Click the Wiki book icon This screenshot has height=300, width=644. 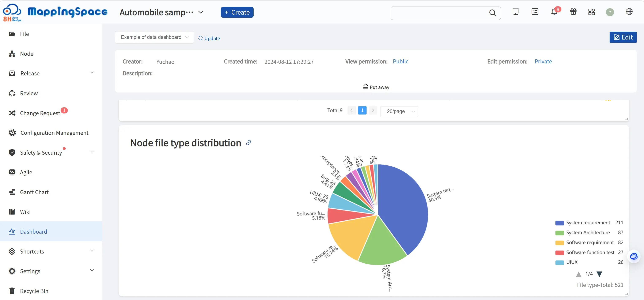[x=12, y=212]
